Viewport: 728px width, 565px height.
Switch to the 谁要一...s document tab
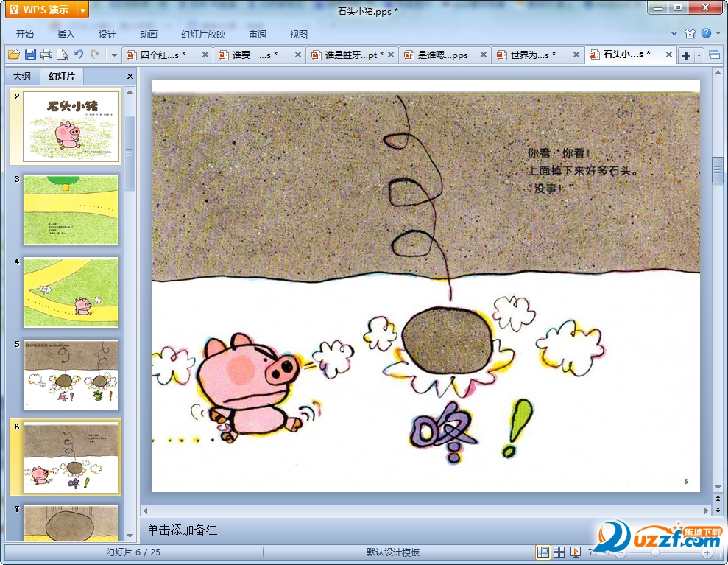[x=255, y=55]
